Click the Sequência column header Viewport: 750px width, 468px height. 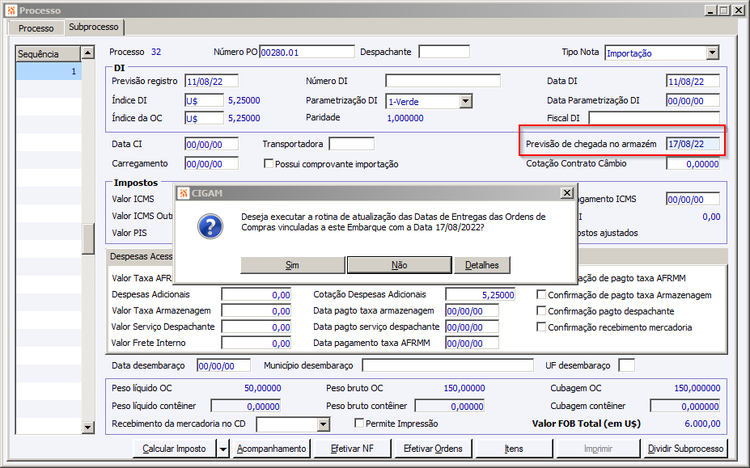(x=48, y=54)
